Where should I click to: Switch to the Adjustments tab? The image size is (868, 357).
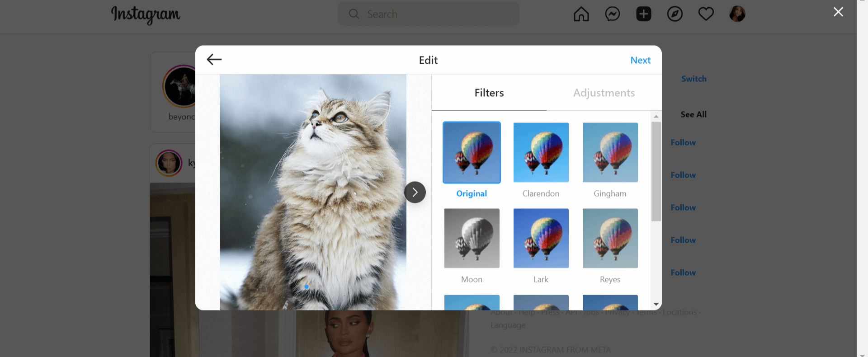[x=604, y=93]
